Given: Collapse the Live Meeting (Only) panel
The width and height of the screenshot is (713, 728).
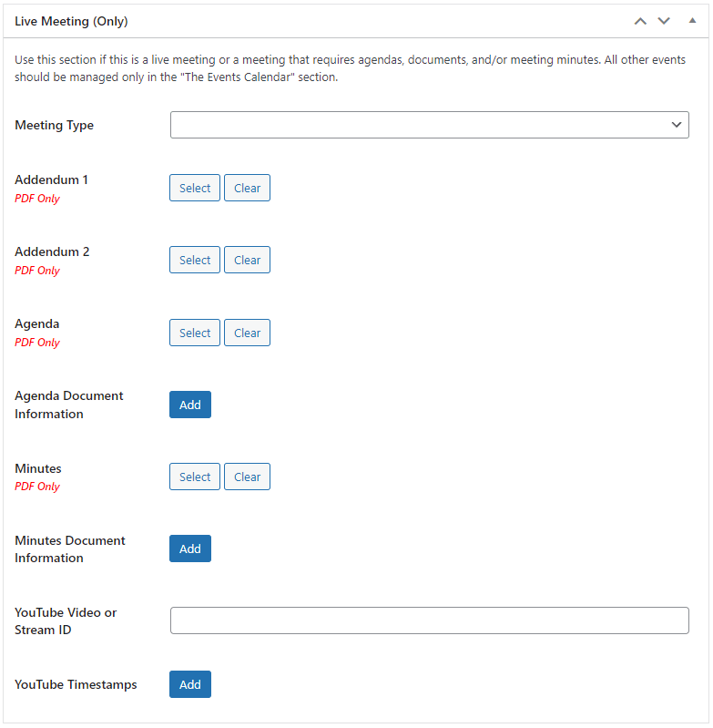Looking at the screenshot, I should pyautogui.click(x=691, y=20).
